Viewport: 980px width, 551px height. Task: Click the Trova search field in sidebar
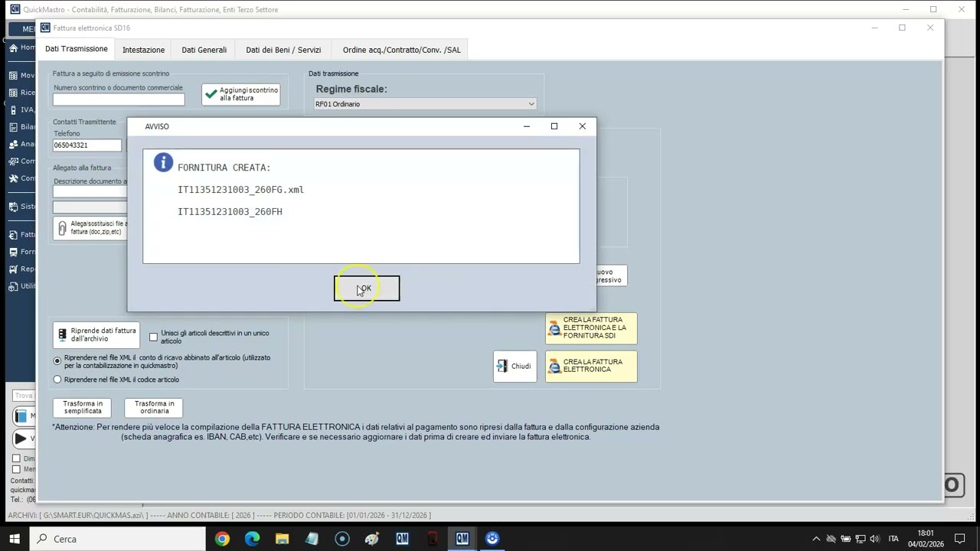(23, 396)
